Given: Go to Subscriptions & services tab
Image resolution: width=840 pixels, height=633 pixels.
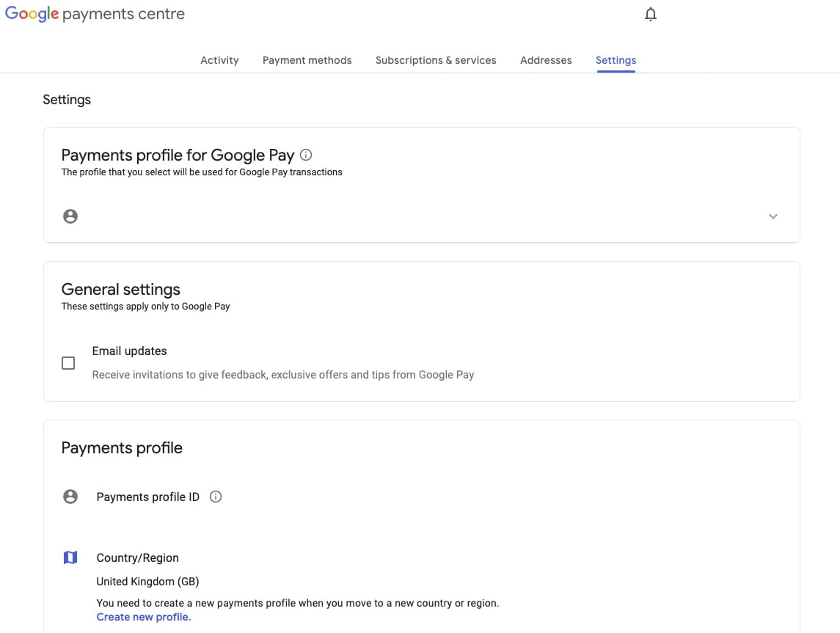Looking at the screenshot, I should pos(436,60).
